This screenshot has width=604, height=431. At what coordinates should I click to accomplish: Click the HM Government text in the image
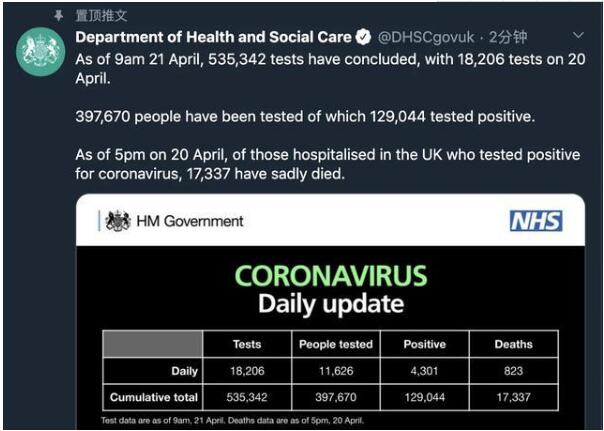tap(189, 221)
